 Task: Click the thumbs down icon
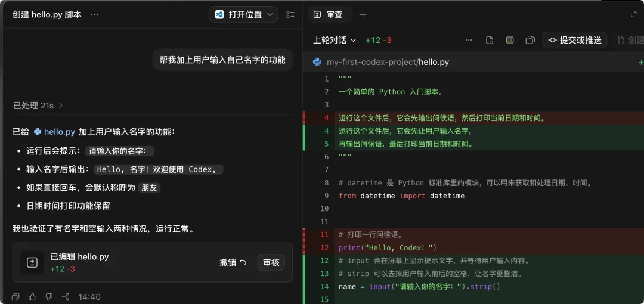tap(48, 297)
